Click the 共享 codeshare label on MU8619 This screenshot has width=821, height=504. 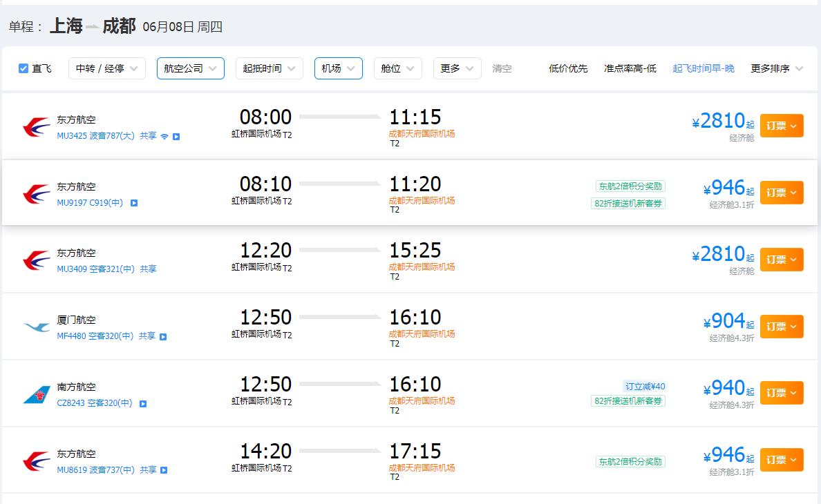click(148, 470)
